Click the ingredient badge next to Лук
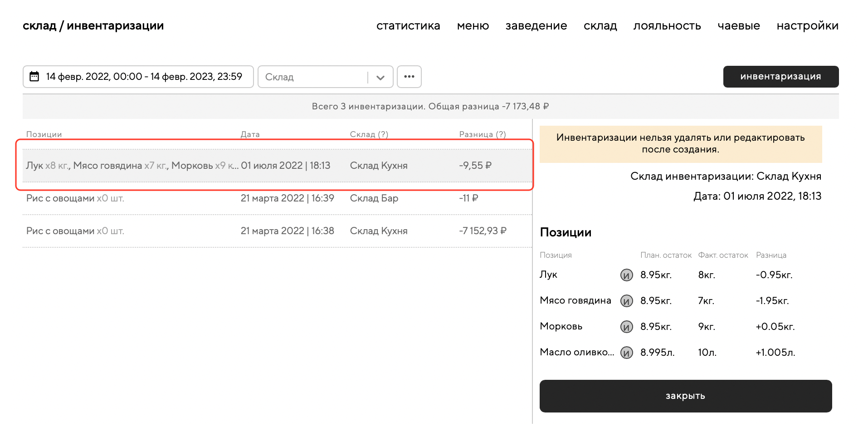Viewport: 868px width, 432px height. (626, 275)
